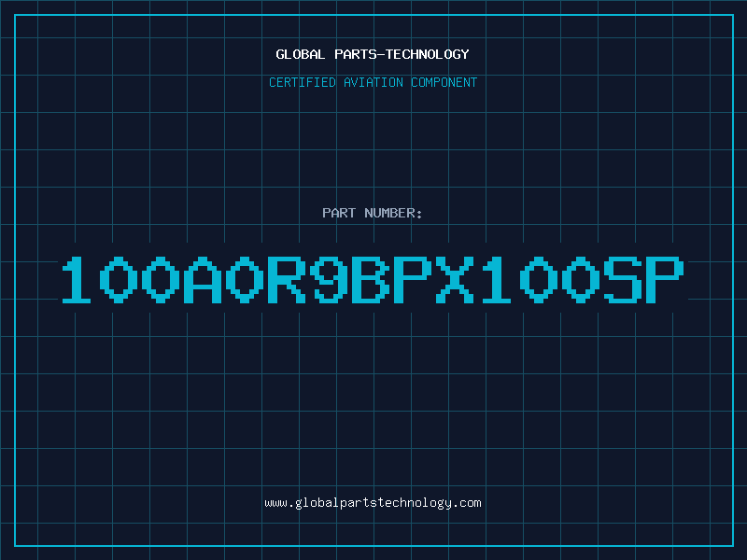The width and height of the screenshot is (747, 560).
Task: Click the word PARTS-TECHNOLOGY in the header
Action: pos(402,54)
